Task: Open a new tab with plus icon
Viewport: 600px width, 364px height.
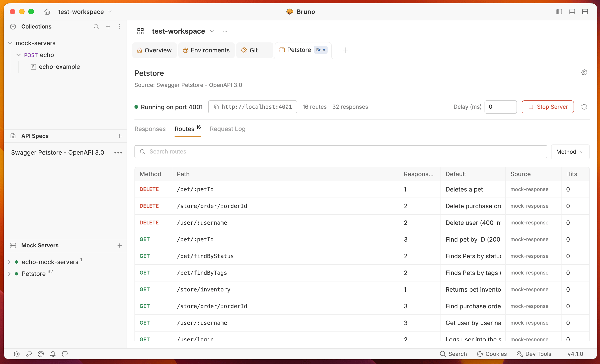Action: 345,50
